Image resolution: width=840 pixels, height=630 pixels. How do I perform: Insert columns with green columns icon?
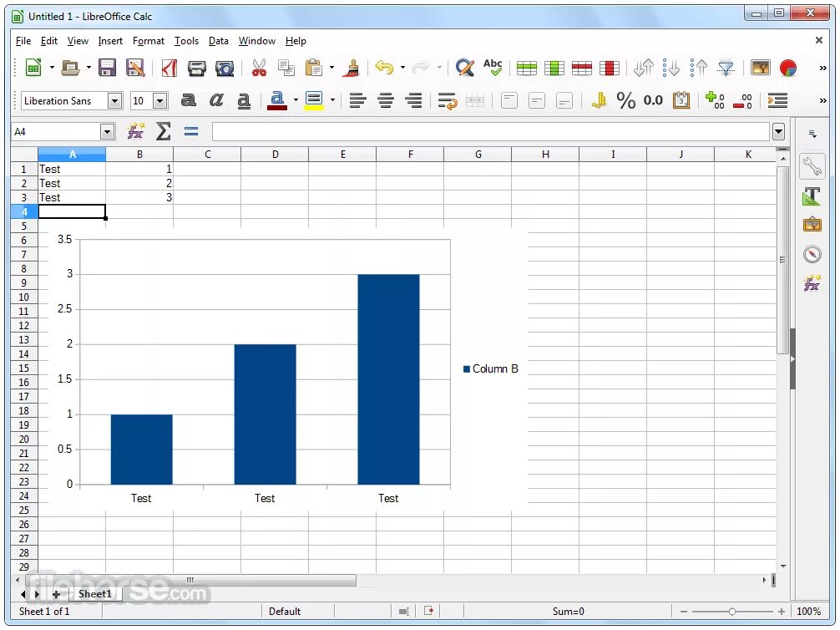point(554,68)
